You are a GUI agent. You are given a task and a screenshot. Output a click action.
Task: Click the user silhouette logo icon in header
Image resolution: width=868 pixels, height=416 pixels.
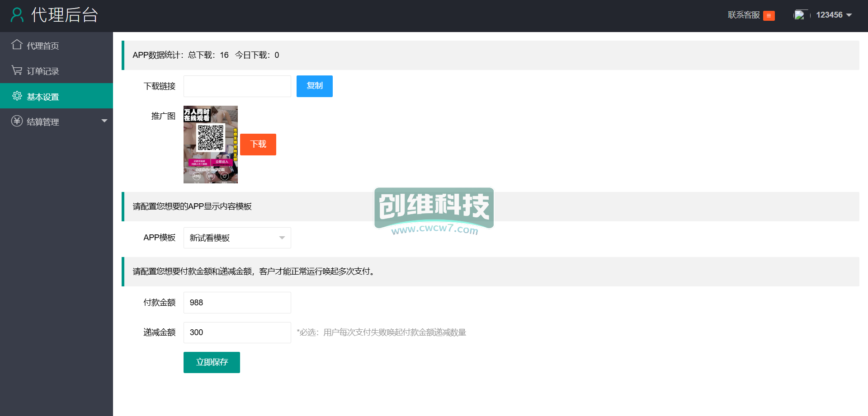point(17,15)
